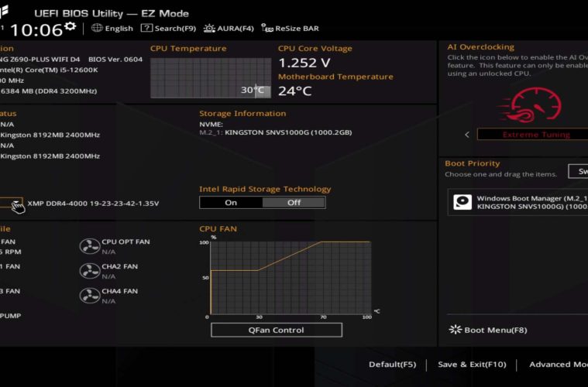588x387 pixels.
Task: Select Extreme Tuning mode
Action: (533, 135)
